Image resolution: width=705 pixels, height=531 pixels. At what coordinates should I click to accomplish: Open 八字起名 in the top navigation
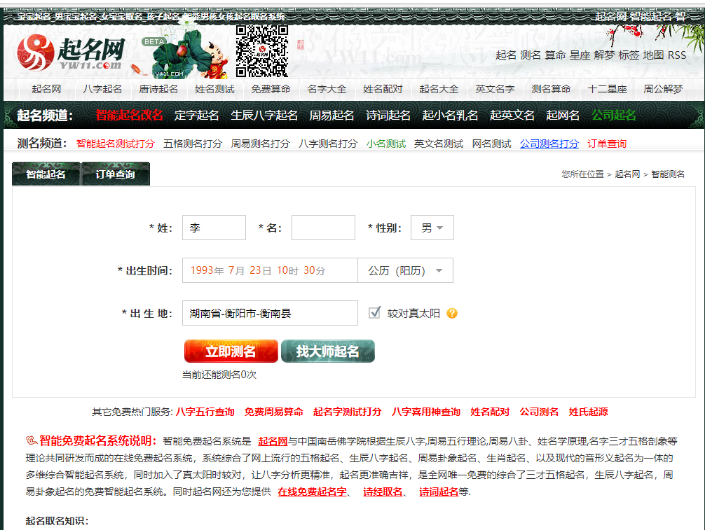(101, 89)
